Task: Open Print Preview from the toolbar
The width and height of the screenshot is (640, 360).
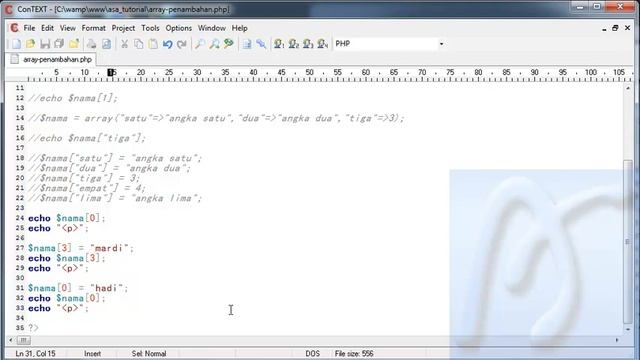Action: pyautogui.click(x=106, y=44)
